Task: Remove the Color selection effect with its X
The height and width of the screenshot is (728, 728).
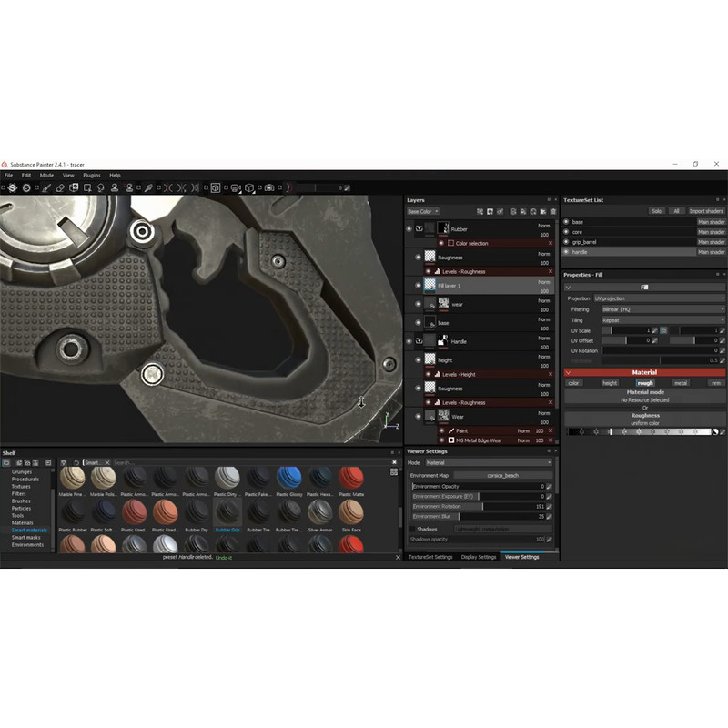Action: [x=550, y=243]
